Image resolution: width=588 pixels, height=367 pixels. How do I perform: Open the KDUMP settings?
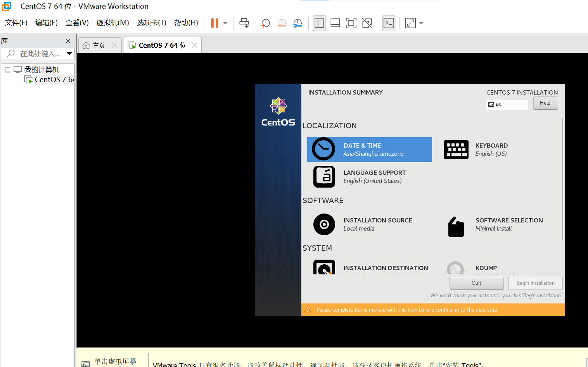point(472,268)
